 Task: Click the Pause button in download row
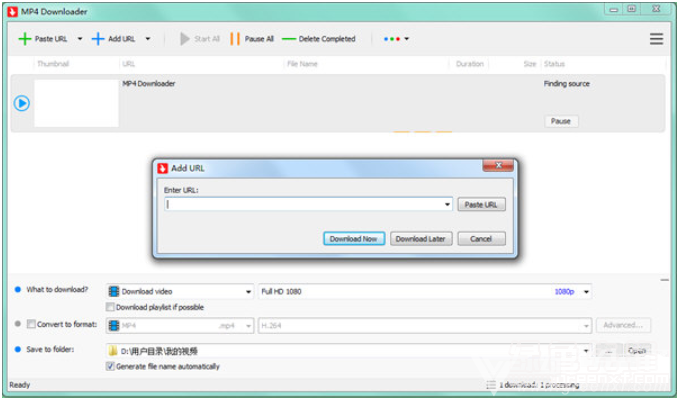point(561,121)
